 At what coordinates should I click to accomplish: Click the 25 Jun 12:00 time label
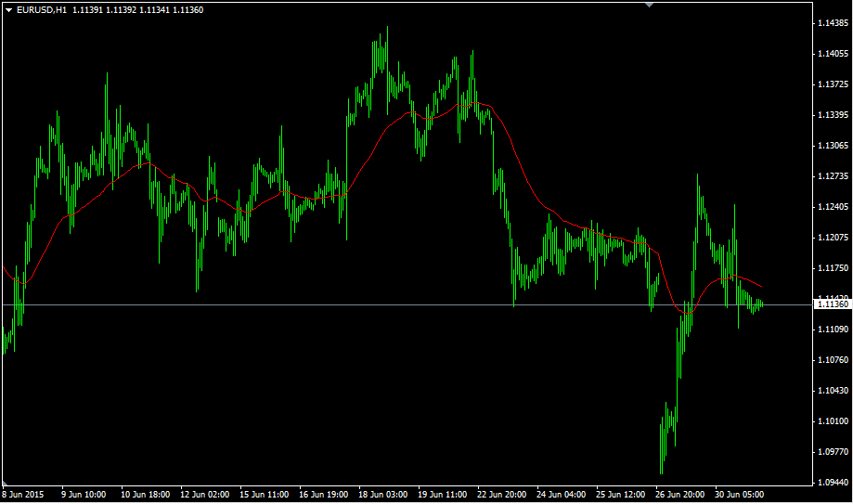tap(620, 495)
